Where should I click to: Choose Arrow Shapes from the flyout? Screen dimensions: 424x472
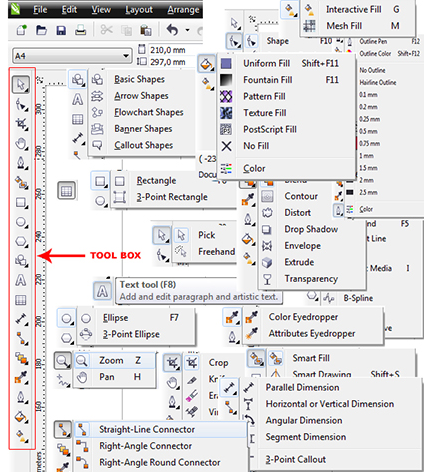[x=141, y=96]
